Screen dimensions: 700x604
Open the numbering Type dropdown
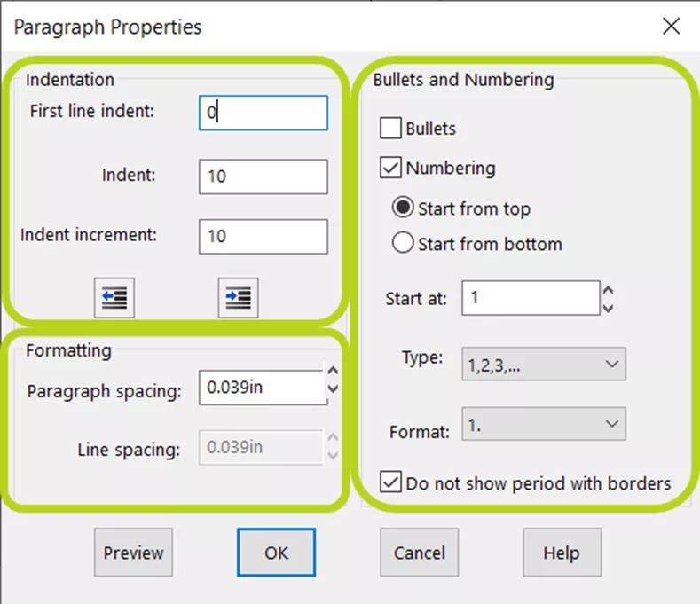click(544, 365)
